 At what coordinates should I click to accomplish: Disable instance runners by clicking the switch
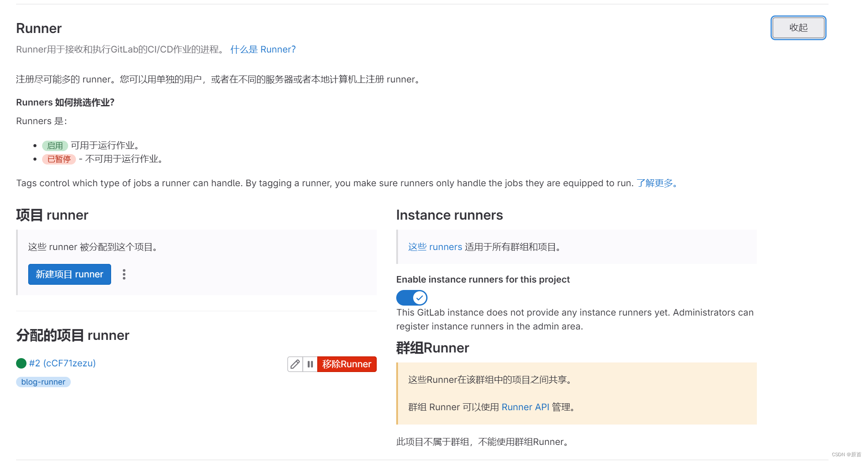[x=411, y=298]
